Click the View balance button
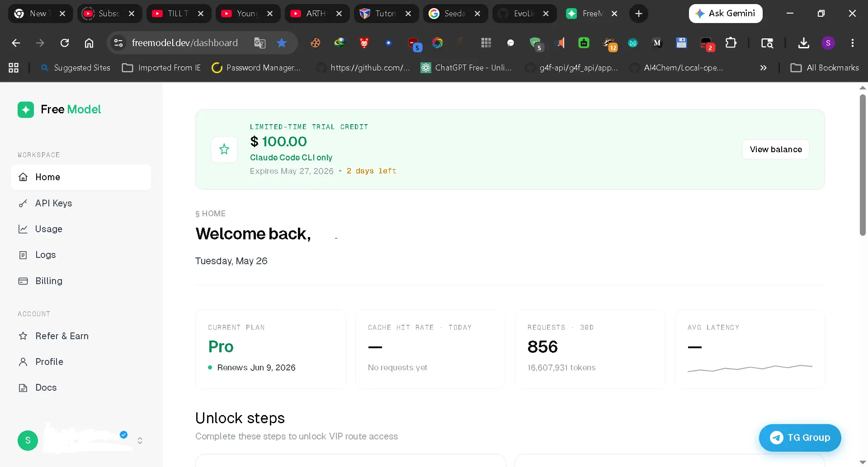The width and height of the screenshot is (868, 467). [776, 149]
